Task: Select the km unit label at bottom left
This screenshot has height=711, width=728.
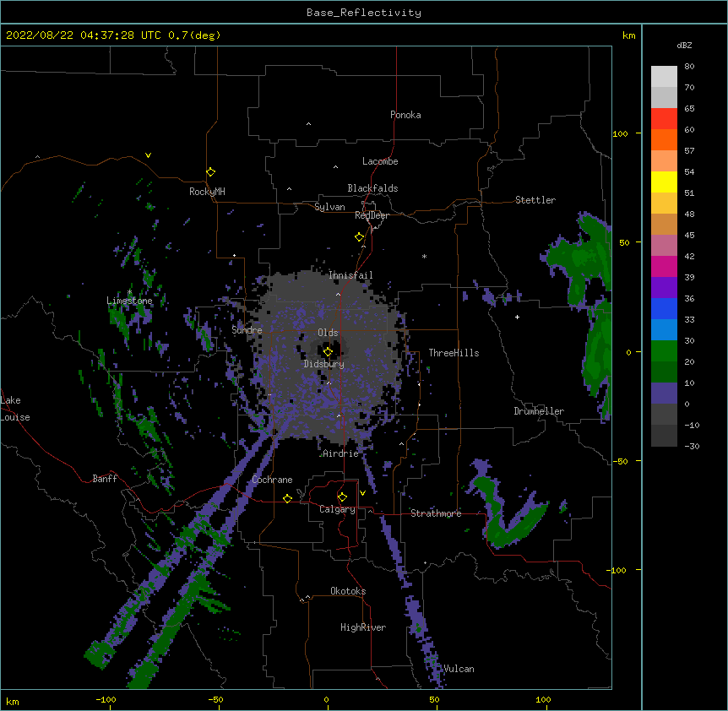Action: click(13, 701)
